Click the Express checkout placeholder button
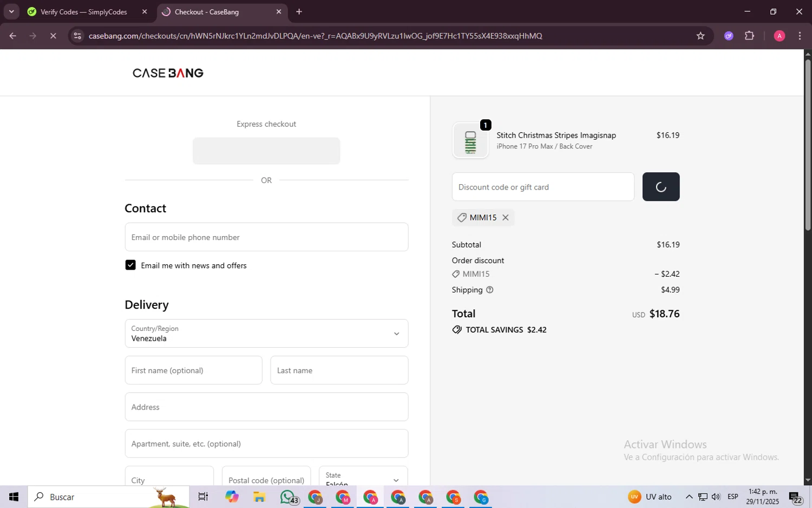This screenshot has width=812, height=508. pyautogui.click(x=266, y=151)
